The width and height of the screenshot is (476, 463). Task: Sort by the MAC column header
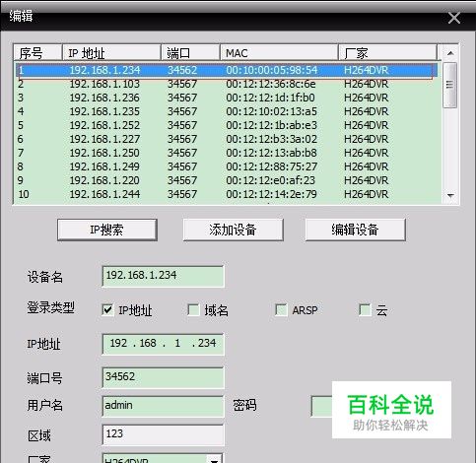279,53
